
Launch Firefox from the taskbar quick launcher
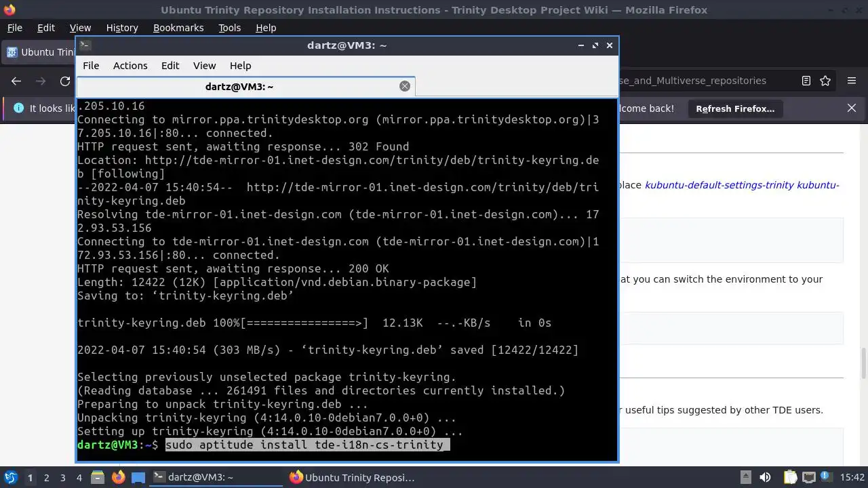tap(118, 477)
